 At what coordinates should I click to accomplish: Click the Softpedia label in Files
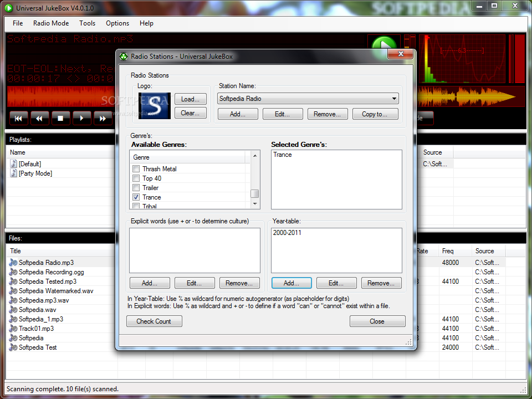(x=31, y=338)
